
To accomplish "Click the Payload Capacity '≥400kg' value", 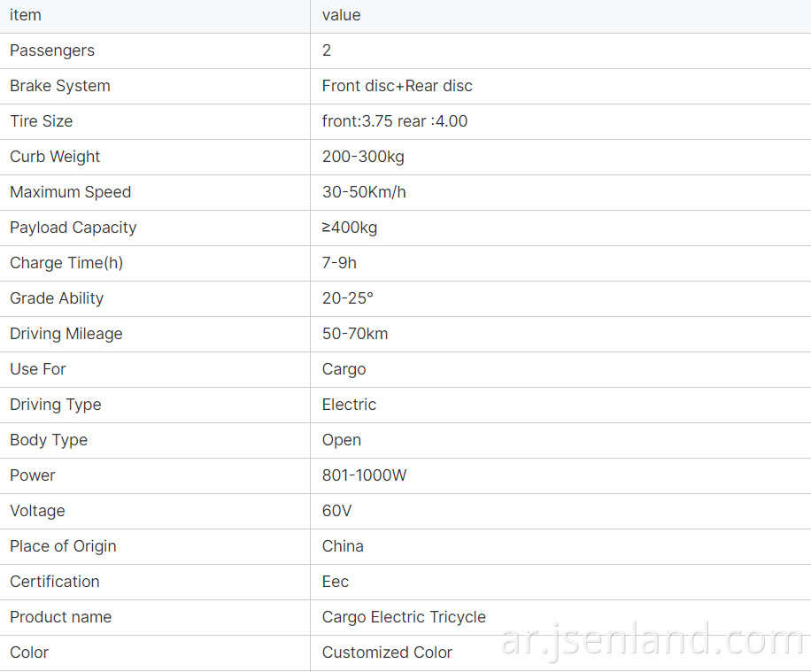I will (x=350, y=228).
